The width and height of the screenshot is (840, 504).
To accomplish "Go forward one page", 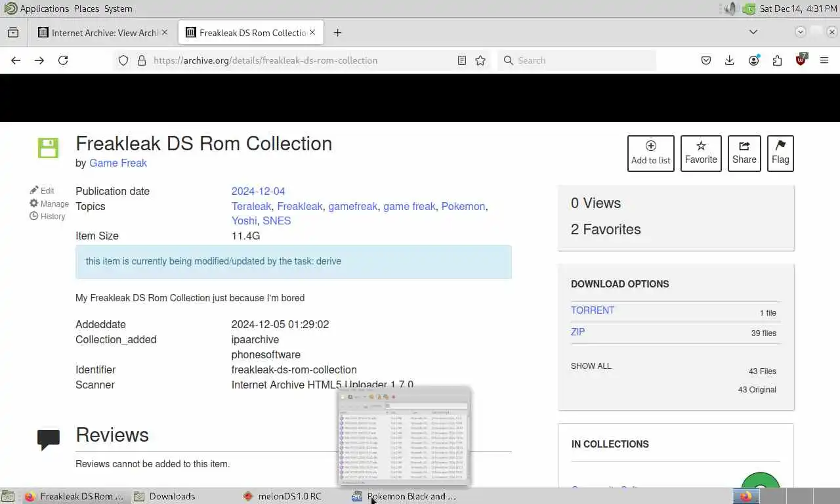I will pyautogui.click(x=39, y=60).
